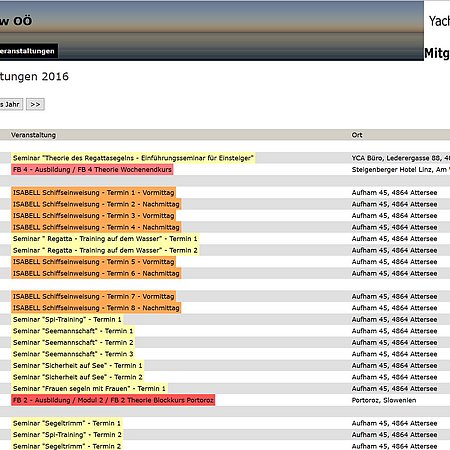The width and height of the screenshot is (450, 450).
Task: Click the Veranstaltung column header
Action: (33, 135)
